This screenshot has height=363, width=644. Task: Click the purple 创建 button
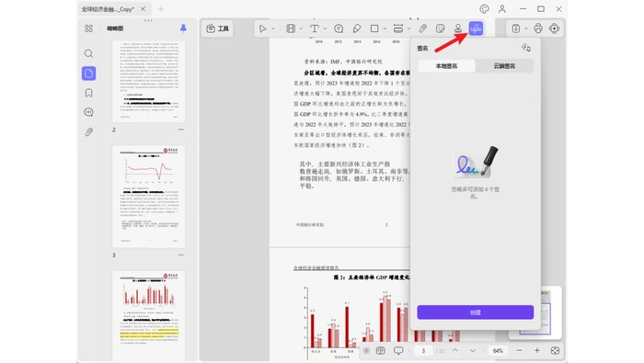[476, 312]
